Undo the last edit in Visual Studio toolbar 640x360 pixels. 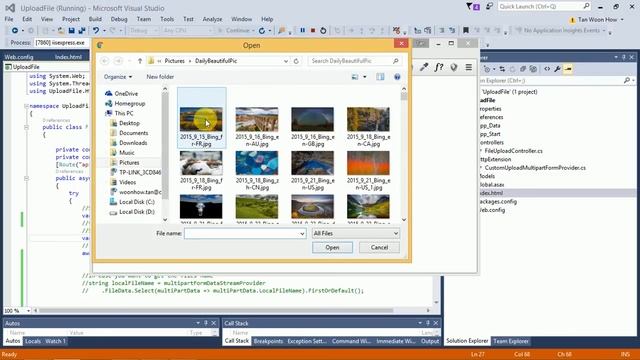(96, 30)
